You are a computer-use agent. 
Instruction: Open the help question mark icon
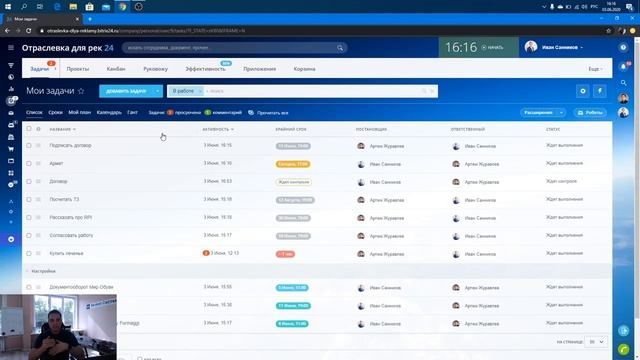(x=623, y=48)
